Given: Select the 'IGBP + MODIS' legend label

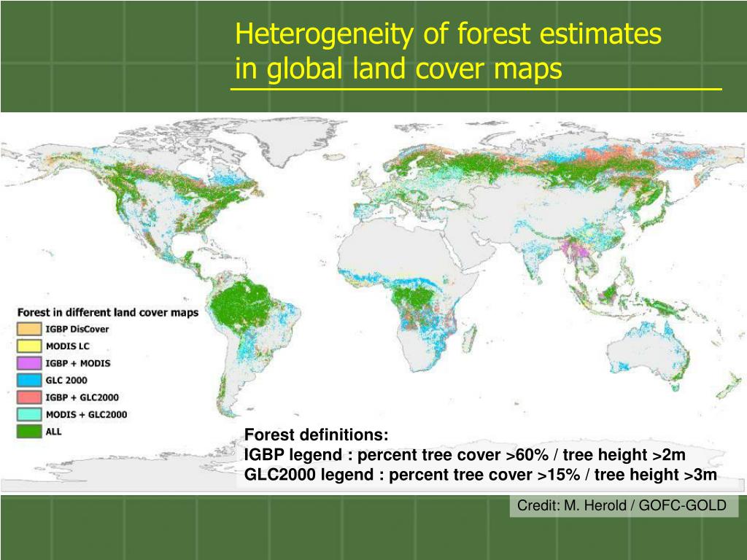Looking at the screenshot, I should coord(78,363).
